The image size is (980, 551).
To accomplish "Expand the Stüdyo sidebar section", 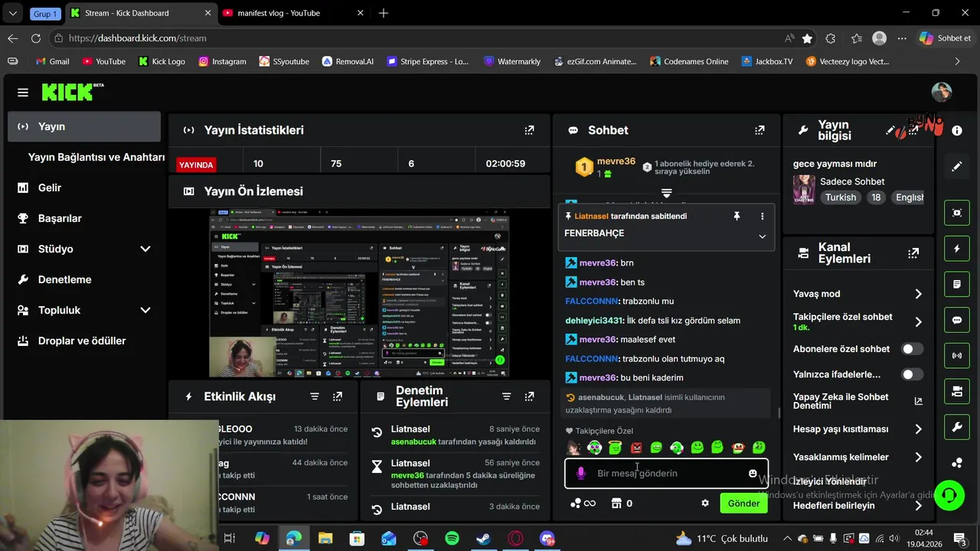I will click(x=145, y=249).
